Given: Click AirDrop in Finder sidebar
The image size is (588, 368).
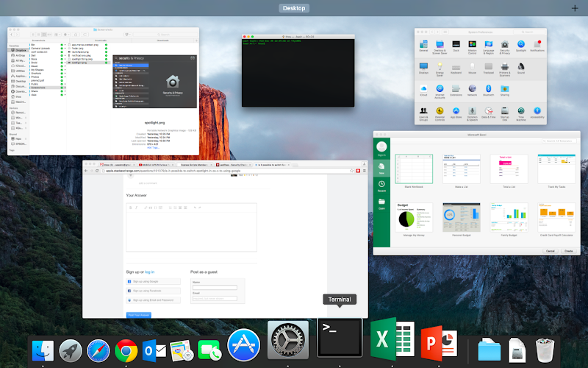Looking at the screenshot, I should click(18, 55).
